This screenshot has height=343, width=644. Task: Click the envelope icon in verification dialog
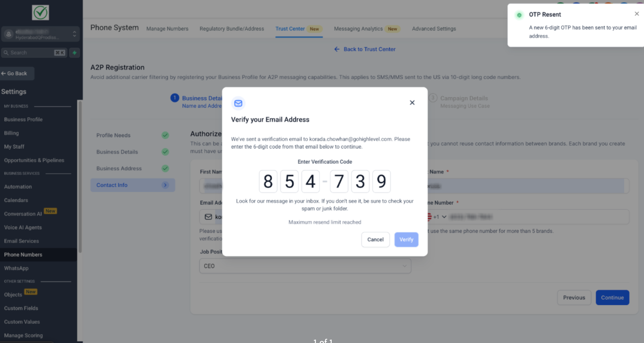238,103
